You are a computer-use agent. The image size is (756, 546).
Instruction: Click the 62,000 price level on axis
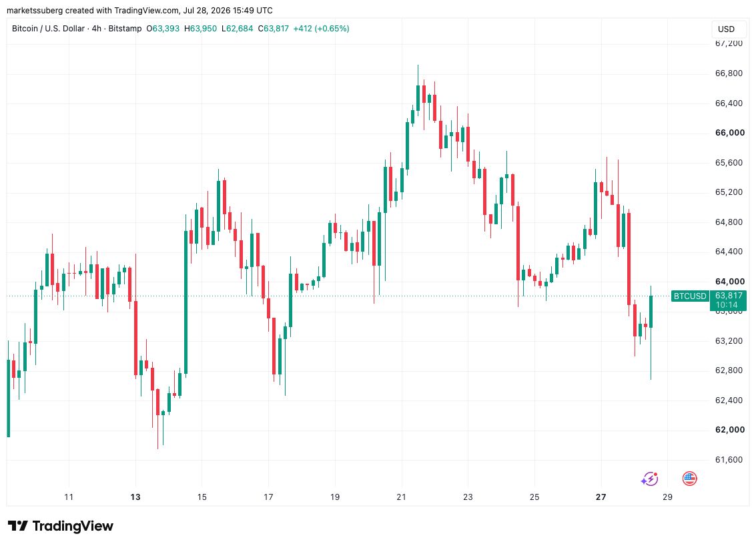pos(729,430)
